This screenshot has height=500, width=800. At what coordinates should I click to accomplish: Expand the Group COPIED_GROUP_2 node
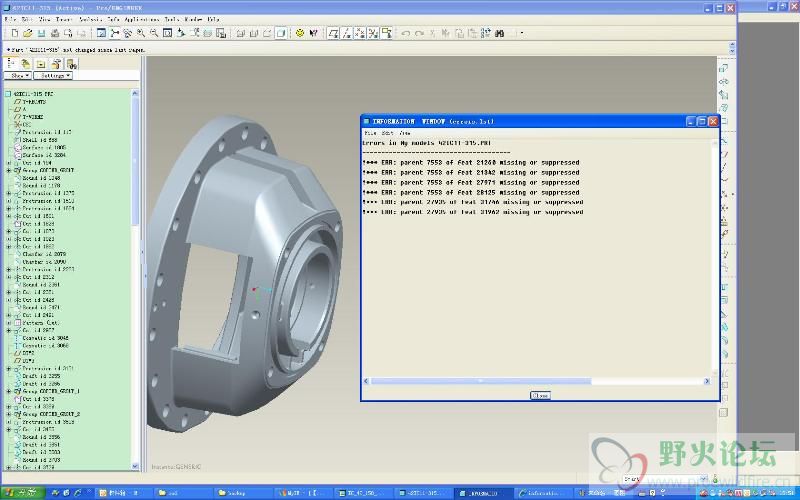pyautogui.click(x=9, y=414)
